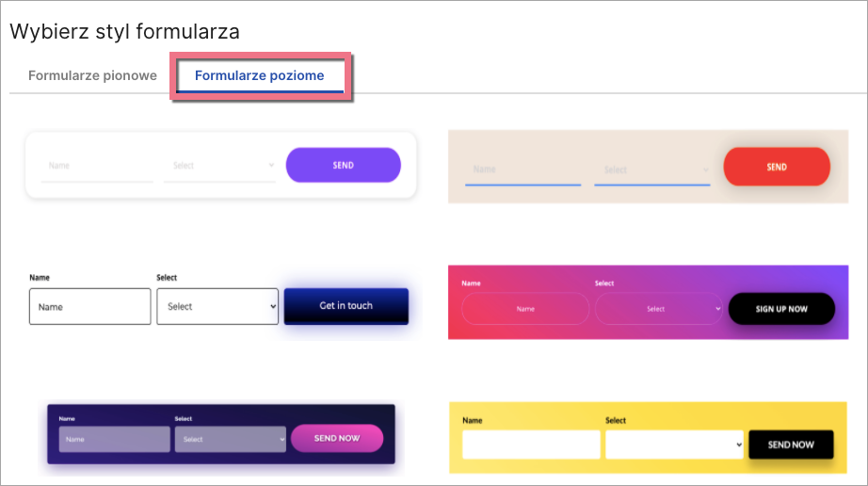
Task: Click white Name input in yellow form
Action: click(x=531, y=445)
